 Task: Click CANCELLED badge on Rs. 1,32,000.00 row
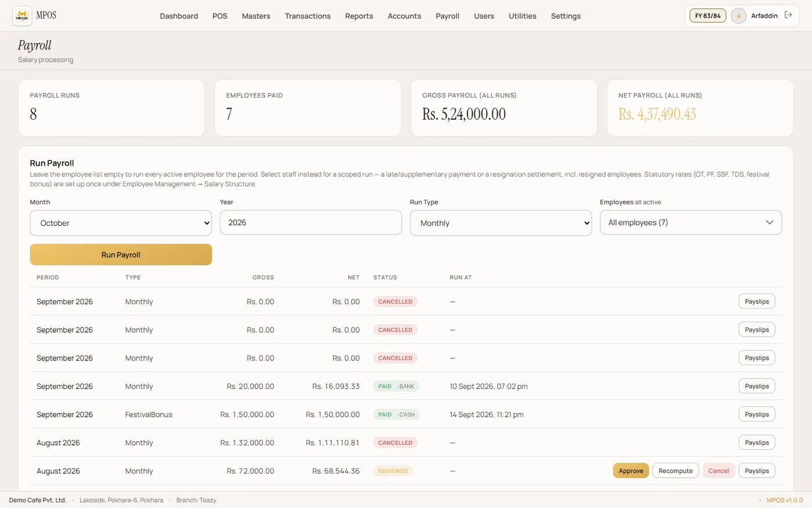tap(396, 442)
